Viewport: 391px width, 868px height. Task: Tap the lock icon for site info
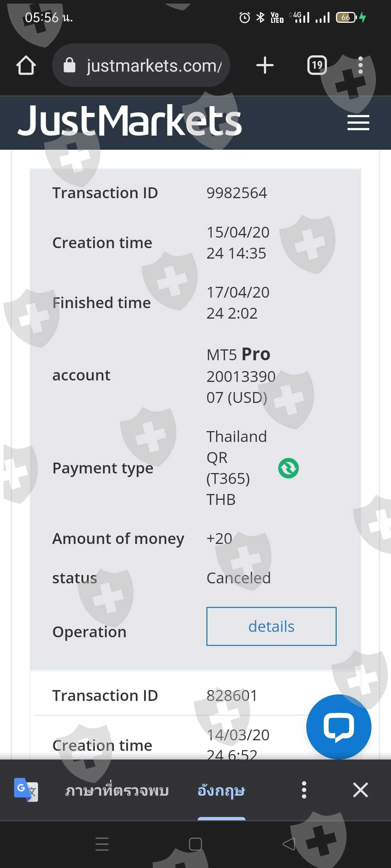(x=70, y=65)
